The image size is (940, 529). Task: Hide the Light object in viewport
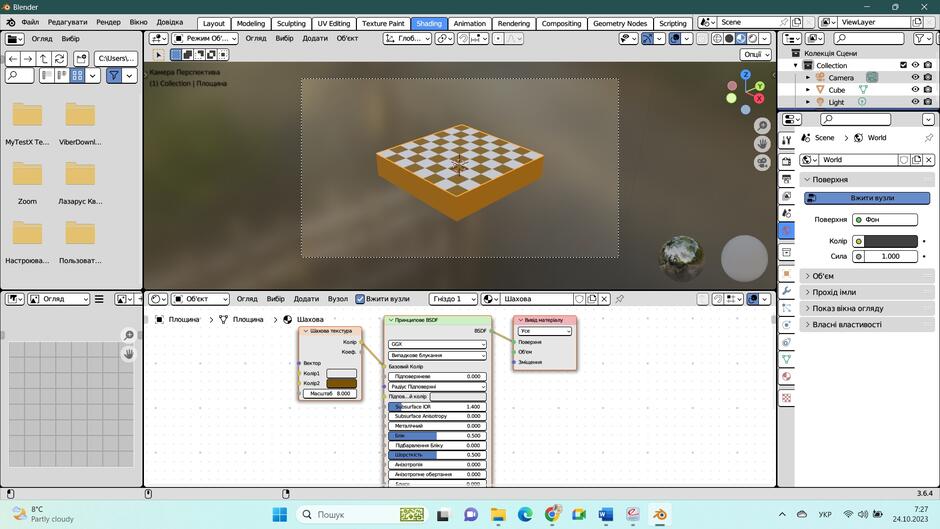point(915,102)
